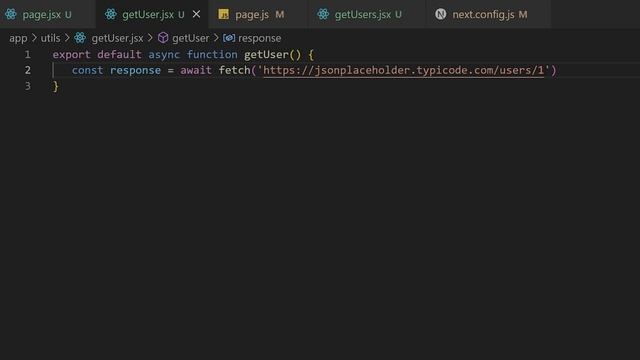Click the M status badge on next.config.js tab
The height and width of the screenshot is (360, 640).
coord(523,15)
